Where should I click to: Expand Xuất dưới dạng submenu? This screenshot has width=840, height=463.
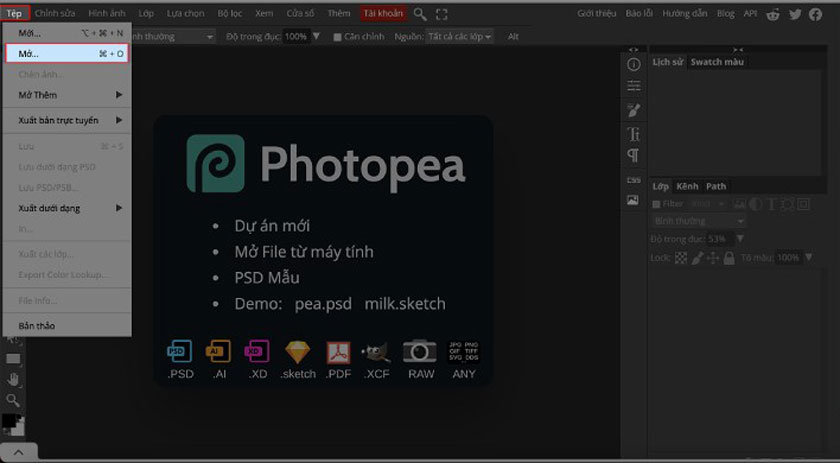[x=67, y=208]
